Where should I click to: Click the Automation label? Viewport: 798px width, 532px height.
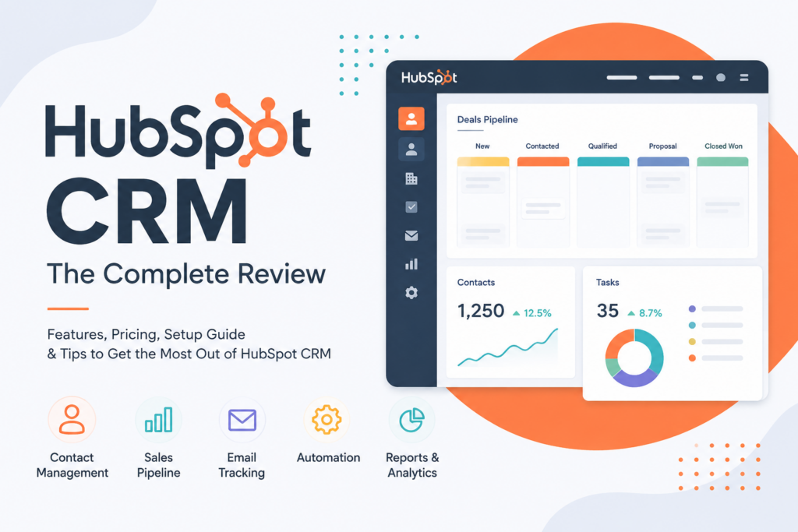coord(328,457)
